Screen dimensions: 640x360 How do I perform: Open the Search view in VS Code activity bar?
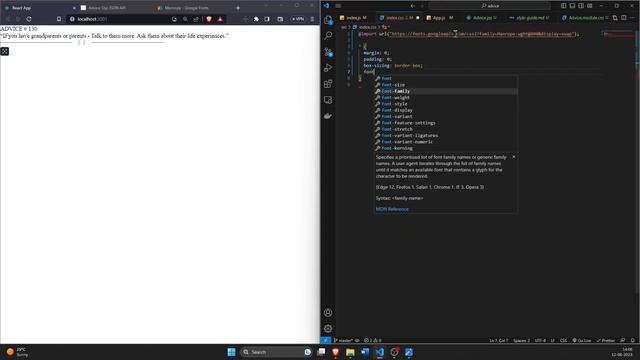pyautogui.click(x=328, y=36)
